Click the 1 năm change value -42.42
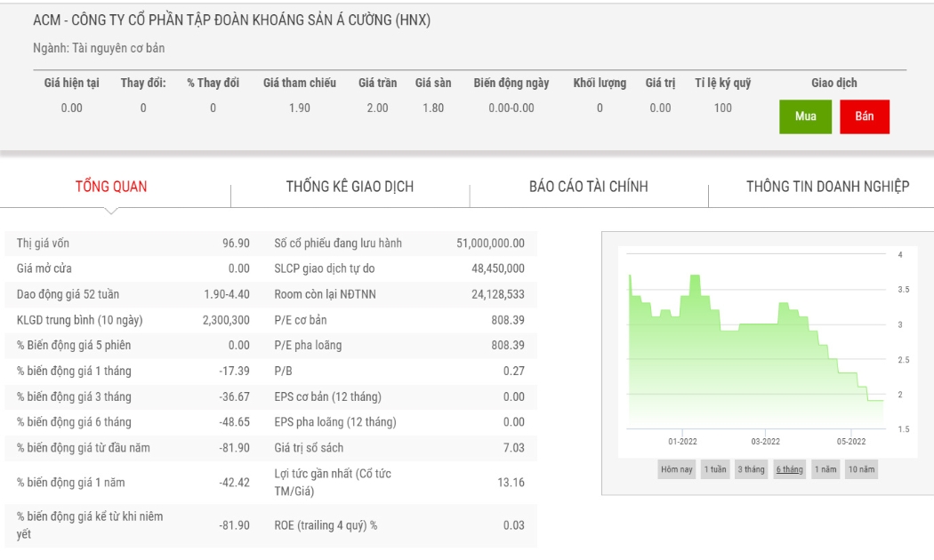 click(x=235, y=483)
